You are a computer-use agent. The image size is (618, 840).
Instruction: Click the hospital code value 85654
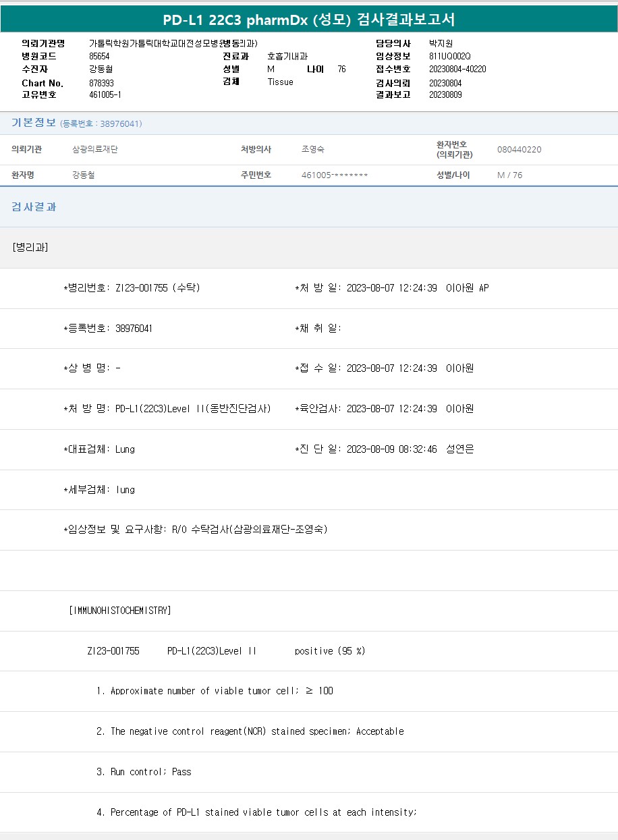[99, 56]
